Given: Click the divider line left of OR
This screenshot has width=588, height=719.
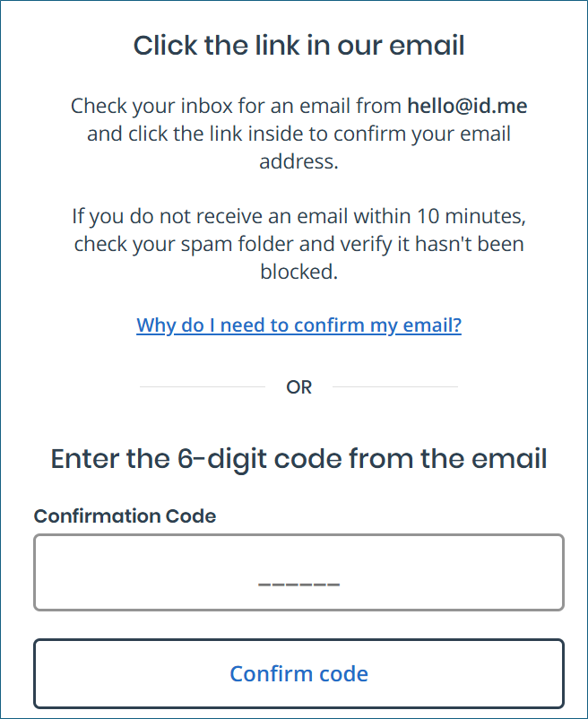Looking at the screenshot, I should click(x=203, y=387).
